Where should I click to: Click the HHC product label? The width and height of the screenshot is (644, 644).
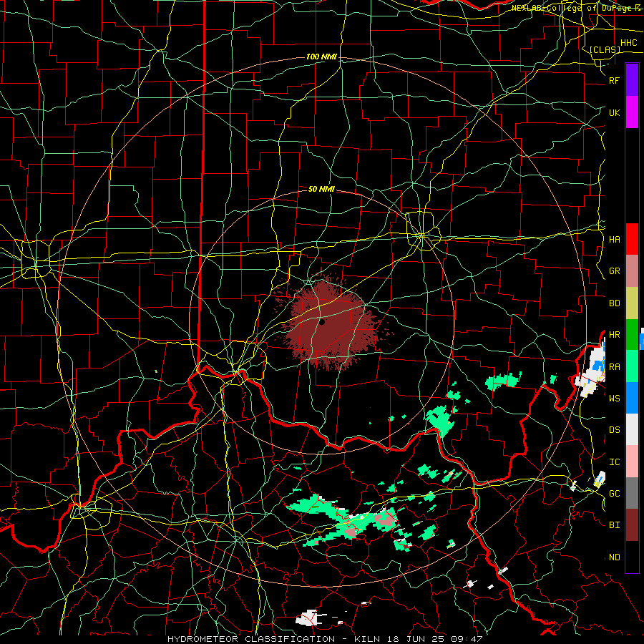tap(628, 43)
